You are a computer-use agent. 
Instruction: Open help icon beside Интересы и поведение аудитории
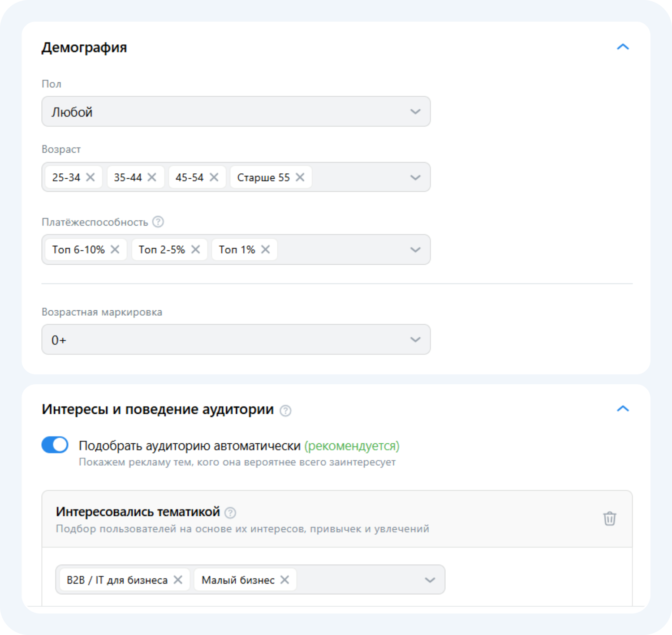[x=285, y=410]
